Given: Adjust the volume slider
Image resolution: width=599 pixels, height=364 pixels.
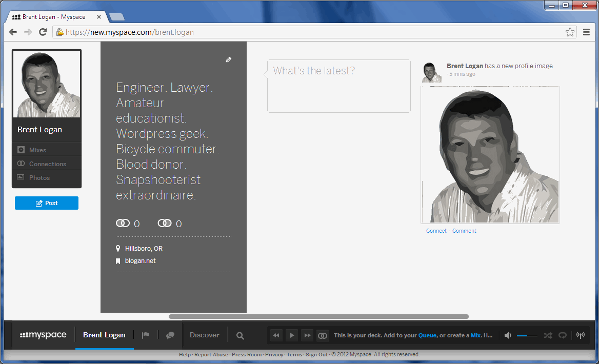Looking at the screenshot, I should point(527,335).
